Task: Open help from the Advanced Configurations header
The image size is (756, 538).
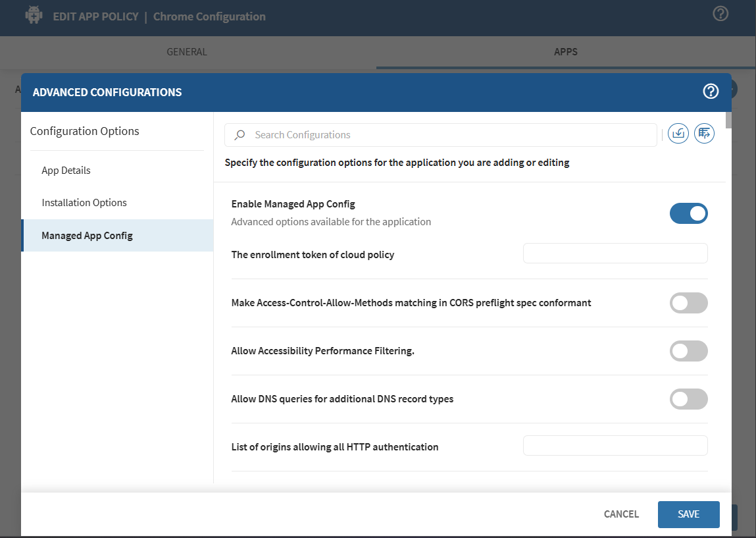Action: pyautogui.click(x=711, y=92)
